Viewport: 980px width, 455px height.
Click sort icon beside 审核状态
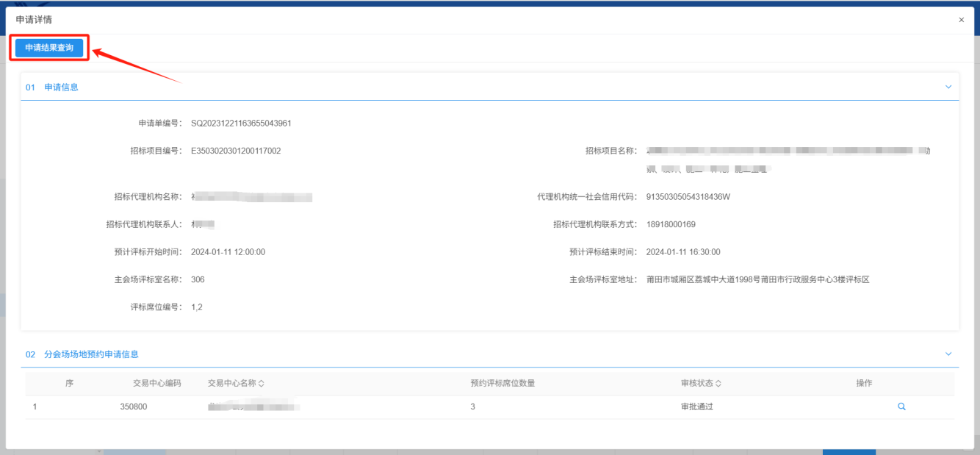(718, 384)
